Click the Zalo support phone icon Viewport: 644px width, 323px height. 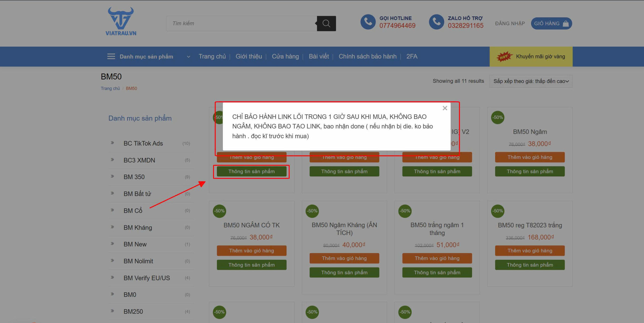[x=436, y=22]
